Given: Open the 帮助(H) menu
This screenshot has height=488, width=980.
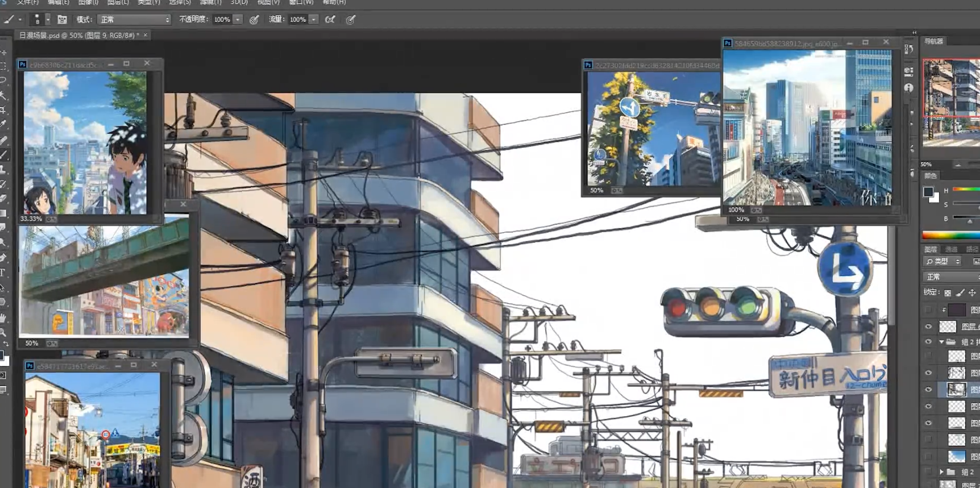Looking at the screenshot, I should point(334,2).
